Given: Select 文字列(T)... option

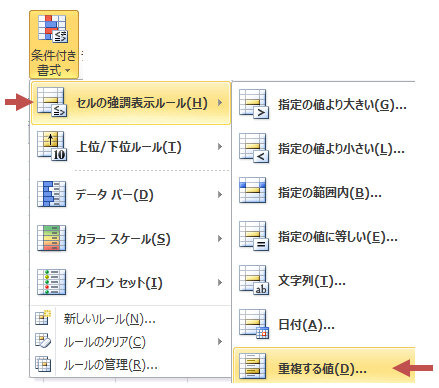Looking at the screenshot, I should (325, 281).
